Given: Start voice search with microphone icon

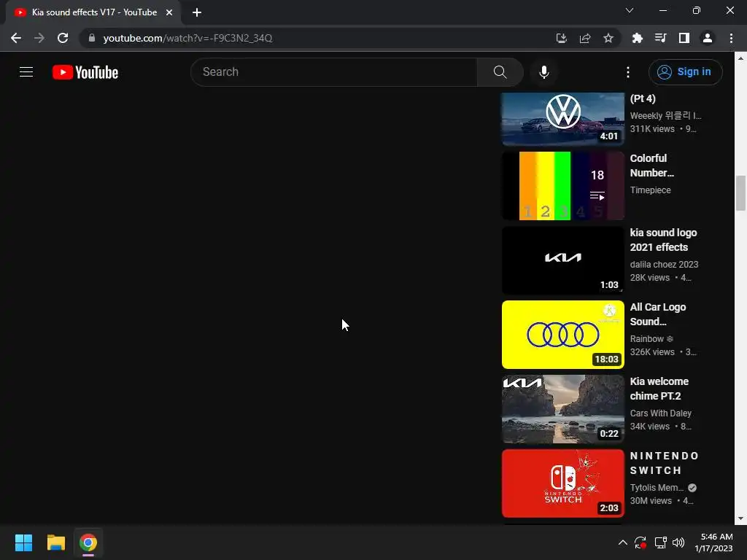Looking at the screenshot, I should pyautogui.click(x=543, y=72).
